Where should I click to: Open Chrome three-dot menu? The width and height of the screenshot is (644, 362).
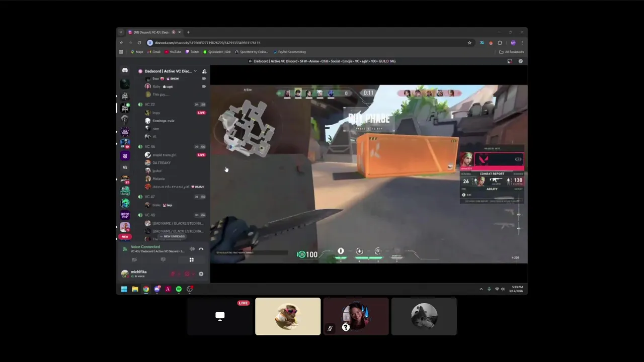[522, 43]
